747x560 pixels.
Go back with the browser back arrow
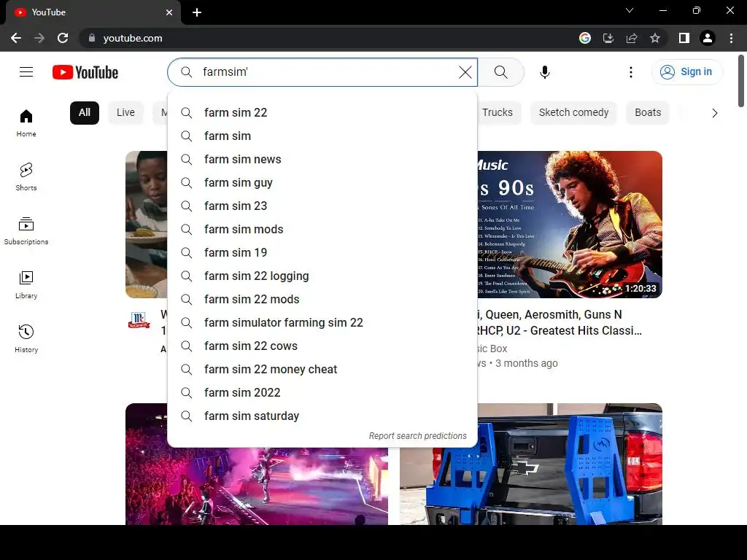16,38
